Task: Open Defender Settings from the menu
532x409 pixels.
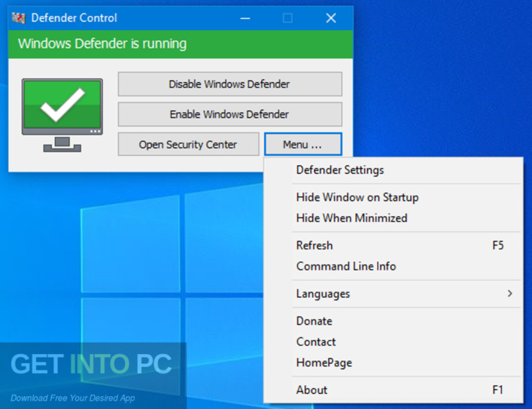Action: click(x=394, y=169)
